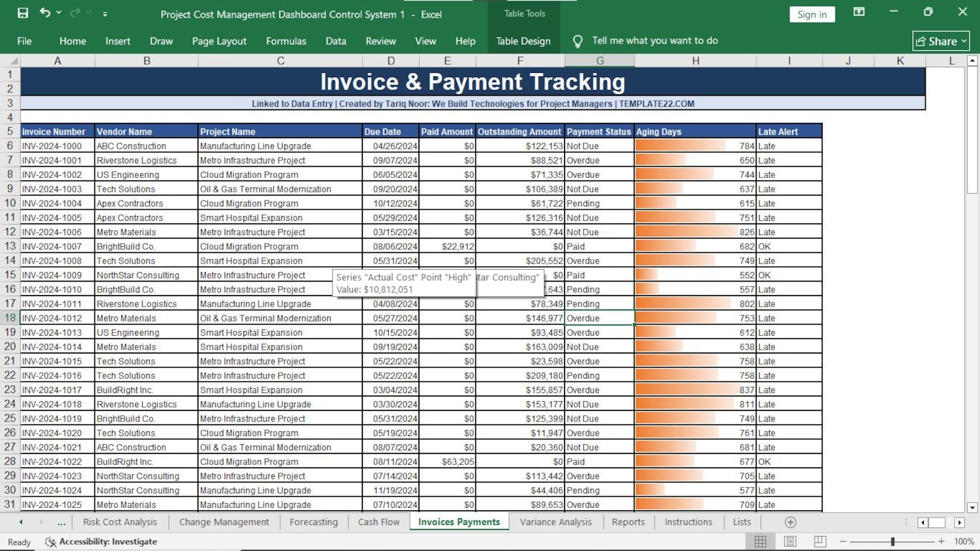Image resolution: width=980 pixels, height=551 pixels.
Task: Click the zoom slider handle
Action: coord(892,541)
